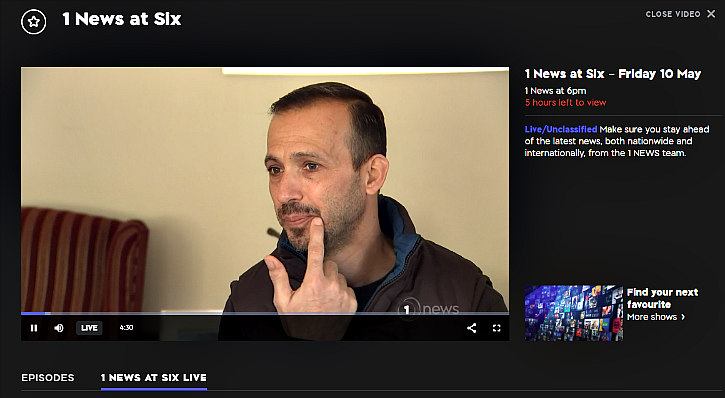Switch to the EPISODES tab
Screen dimensions: 725x398
(48, 378)
